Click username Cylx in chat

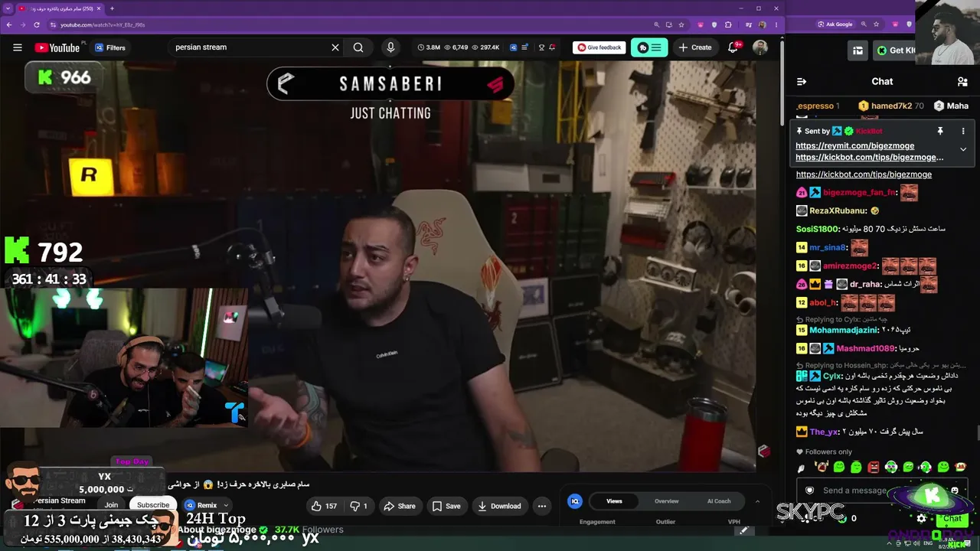(832, 376)
